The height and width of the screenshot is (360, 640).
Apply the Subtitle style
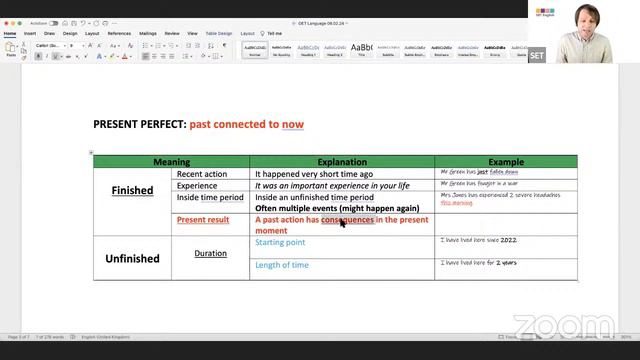388,50
